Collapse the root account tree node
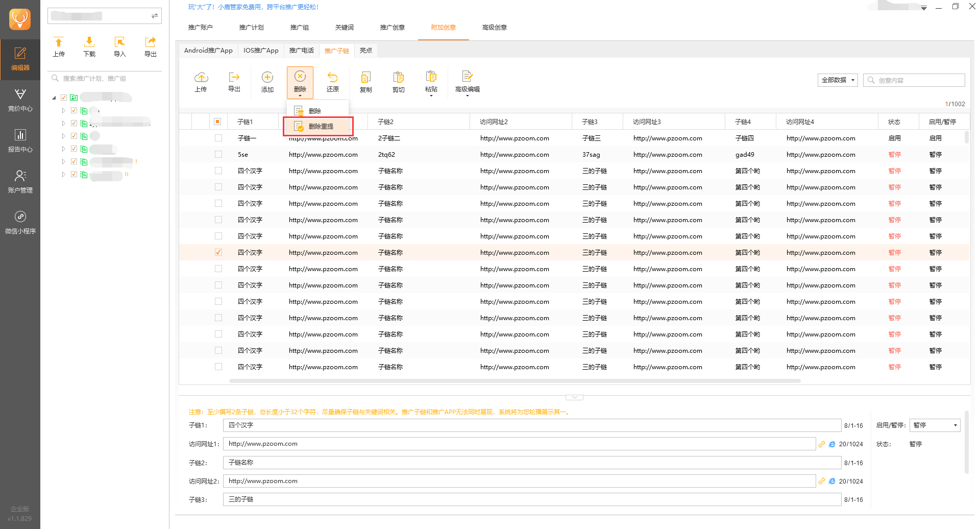980x529 pixels. click(x=54, y=98)
